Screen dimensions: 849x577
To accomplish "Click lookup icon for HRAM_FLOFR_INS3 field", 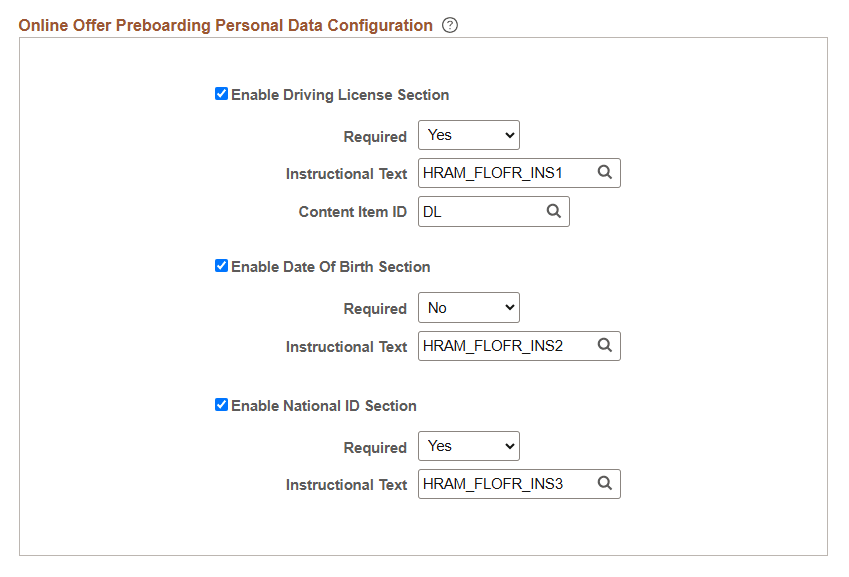I will [605, 484].
